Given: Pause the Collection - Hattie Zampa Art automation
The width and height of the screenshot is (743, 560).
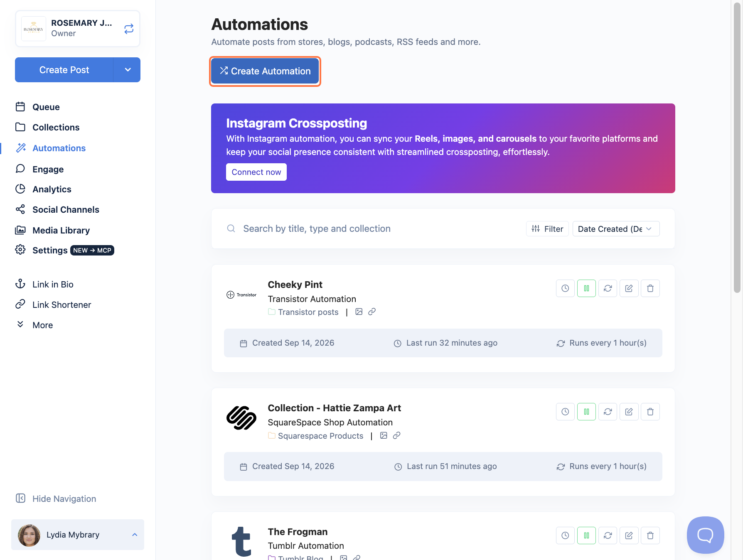Looking at the screenshot, I should [x=586, y=412].
